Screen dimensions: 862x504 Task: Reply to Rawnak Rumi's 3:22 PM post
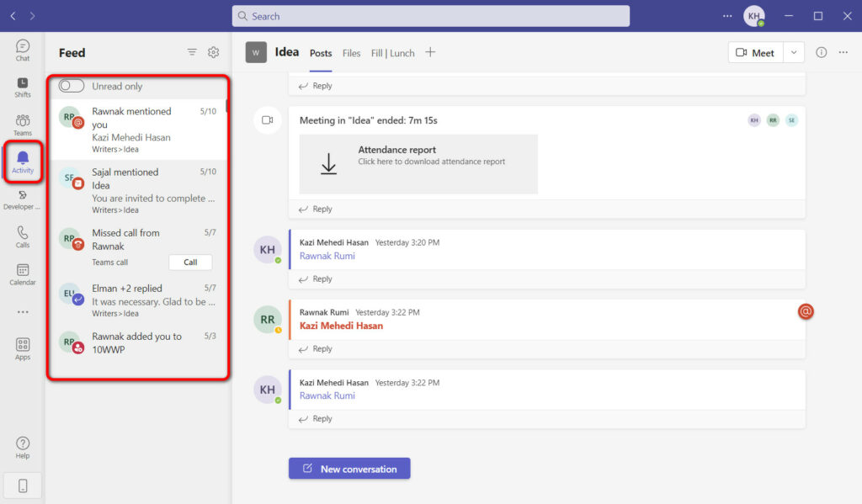[x=317, y=348]
